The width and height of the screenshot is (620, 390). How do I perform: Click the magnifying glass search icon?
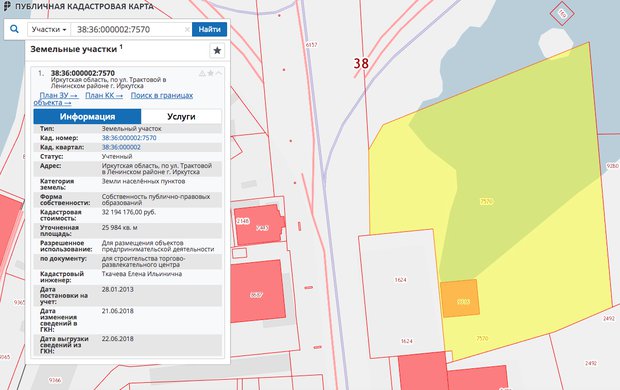pos(14,29)
